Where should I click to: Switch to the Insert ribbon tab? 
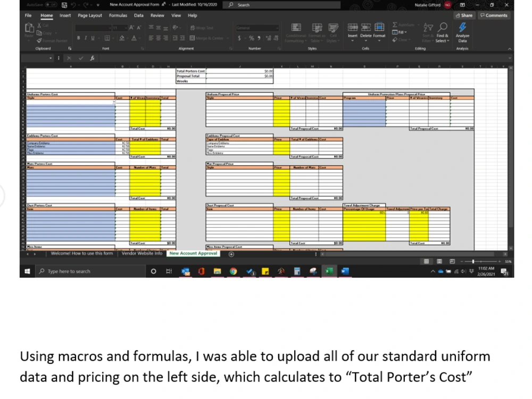coord(65,15)
